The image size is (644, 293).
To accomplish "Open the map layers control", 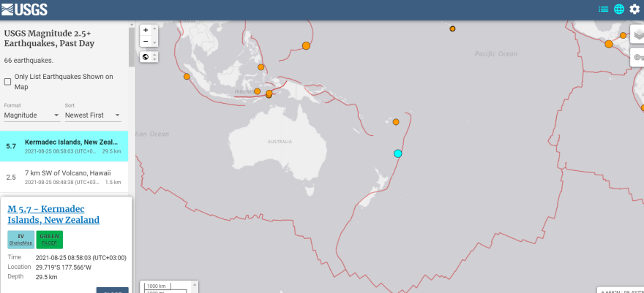I will 638,35.
